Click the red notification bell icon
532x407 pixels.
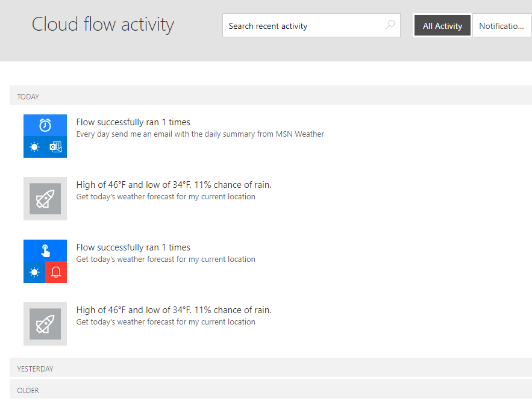pos(55,272)
